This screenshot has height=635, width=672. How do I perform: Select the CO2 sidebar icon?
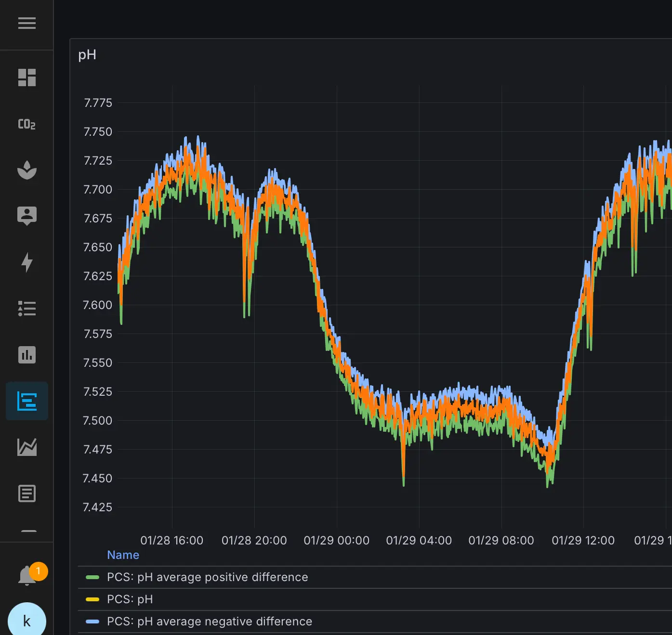tap(27, 124)
